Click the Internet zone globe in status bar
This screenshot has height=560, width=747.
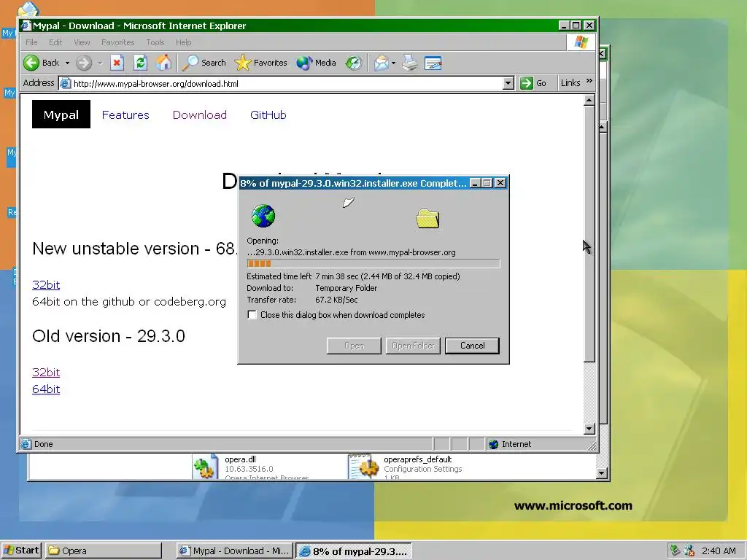coord(494,444)
